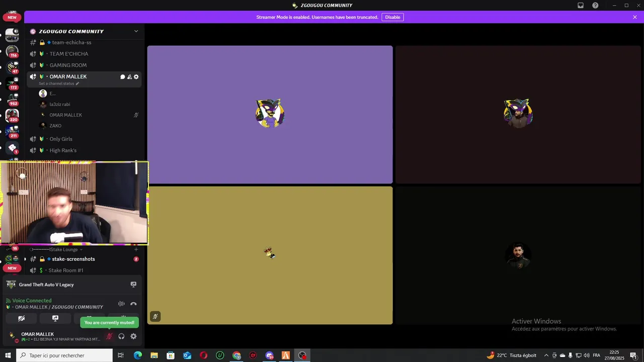Disable Streamer Mode button
644x362 pixels.
coord(392,17)
